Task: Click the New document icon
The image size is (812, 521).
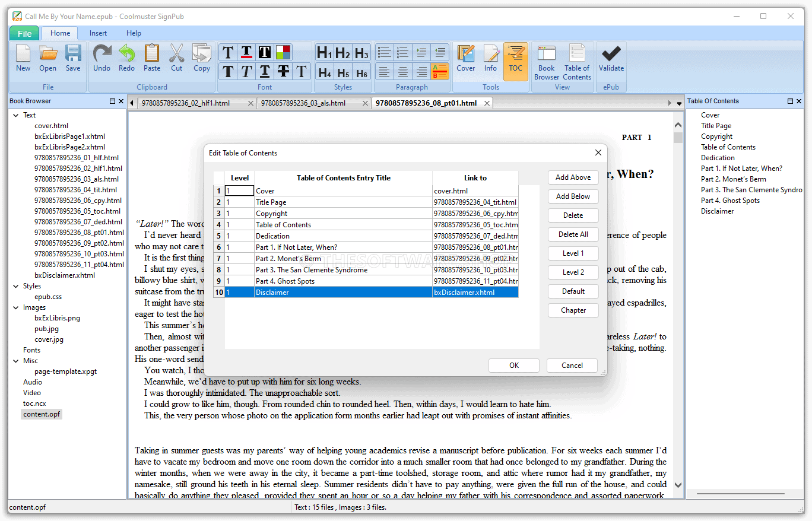Action: (23, 59)
